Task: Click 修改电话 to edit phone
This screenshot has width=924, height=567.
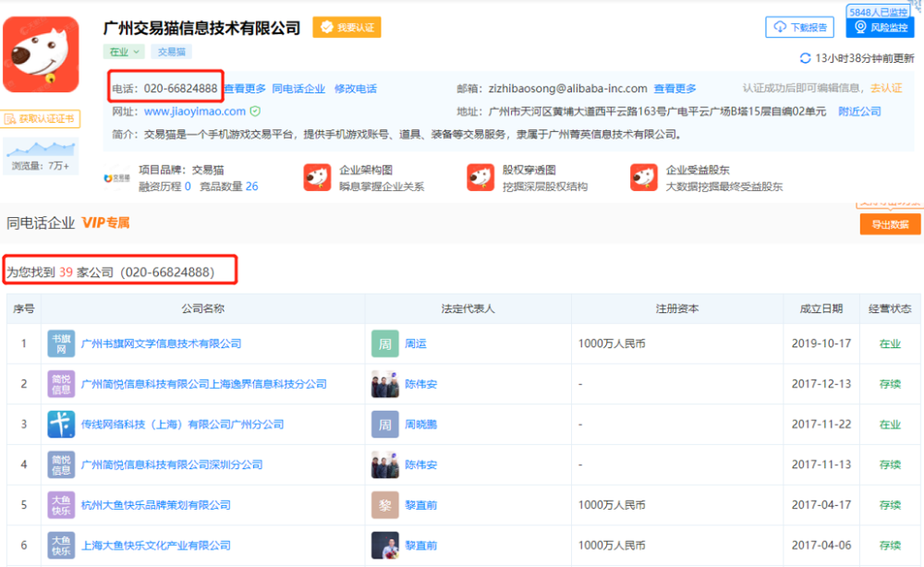Action: pos(356,89)
